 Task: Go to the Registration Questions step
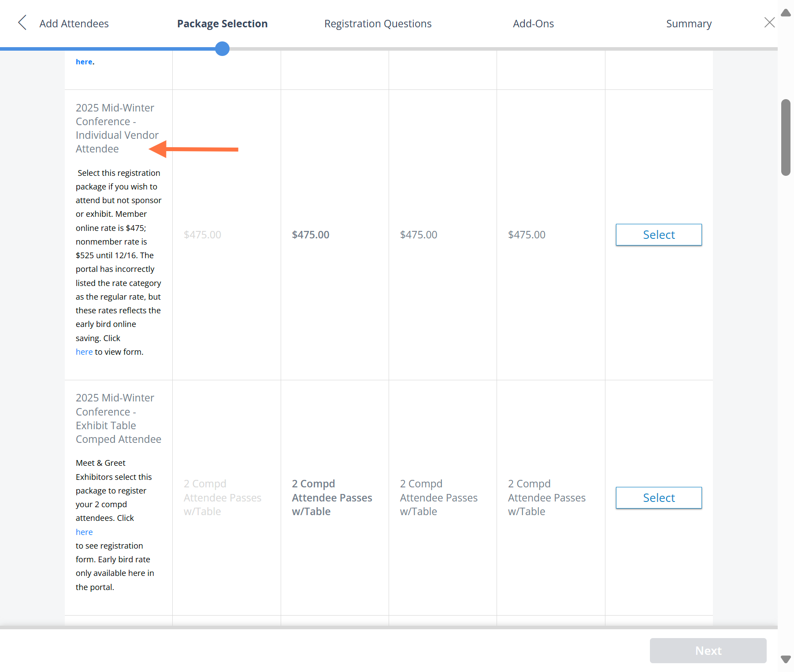[378, 23]
